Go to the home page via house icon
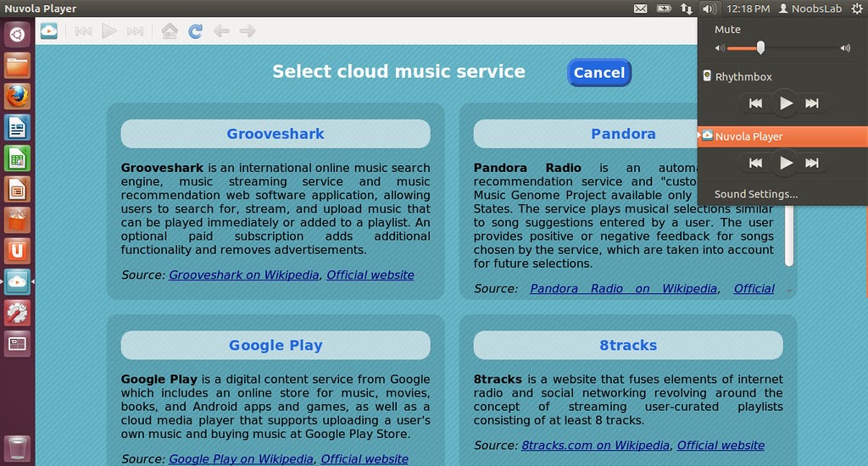 pyautogui.click(x=170, y=31)
